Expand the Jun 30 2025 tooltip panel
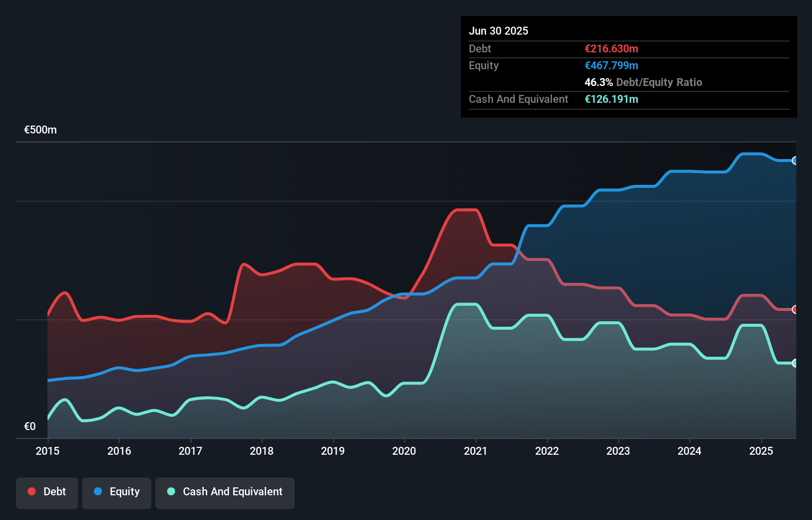This screenshot has width=812, height=520. coord(499,31)
